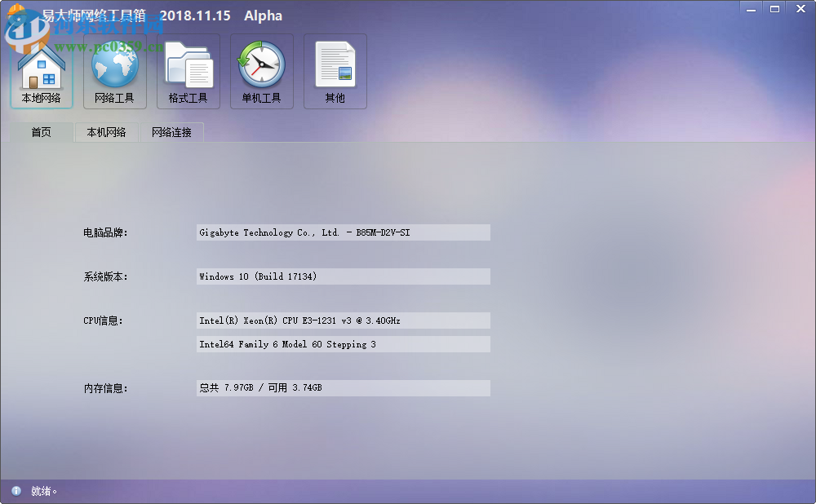Open the 格式工具 folder icon
Viewport: 816px width, 504px height.
188,71
